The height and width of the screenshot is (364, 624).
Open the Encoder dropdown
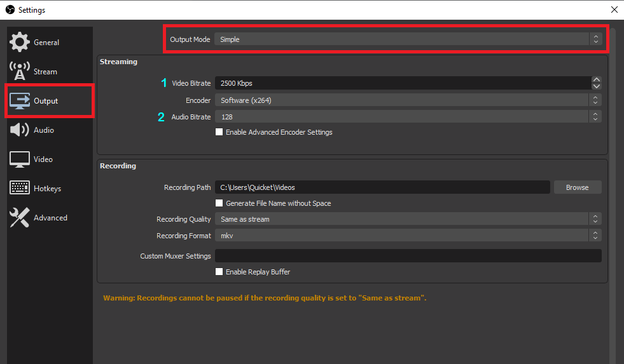(408, 100)
